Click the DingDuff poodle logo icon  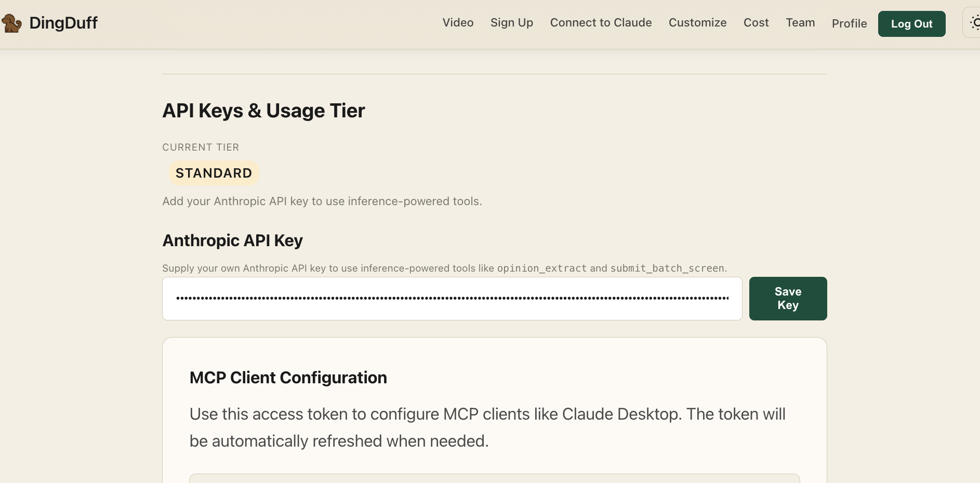12,23
